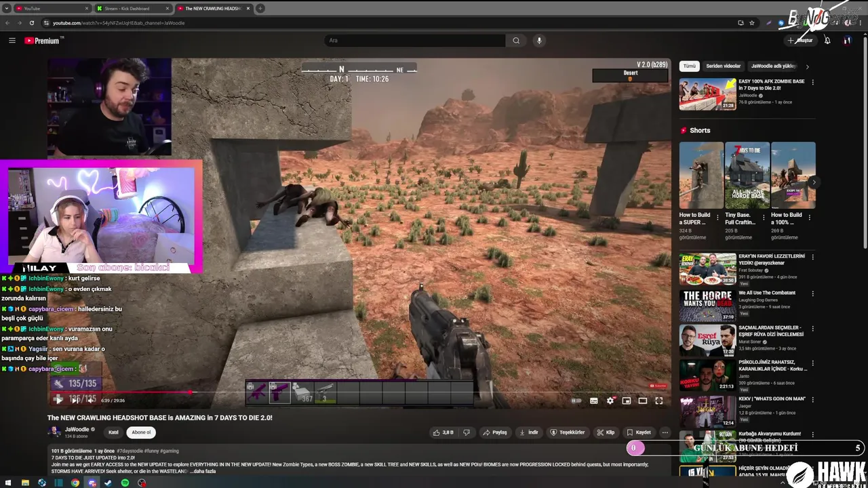Open KEKV WHATS GOIN ON MAN video
The height and width of the screenshot is (488, 868).
[x=772, y=399]
